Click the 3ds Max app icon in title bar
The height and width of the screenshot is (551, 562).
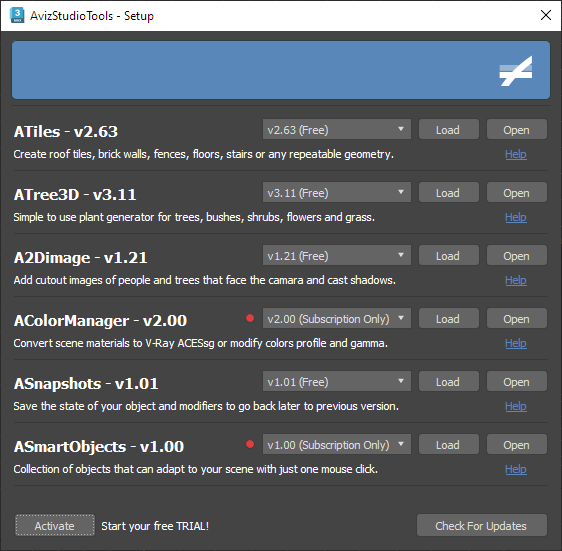click(x=17, y=15)
